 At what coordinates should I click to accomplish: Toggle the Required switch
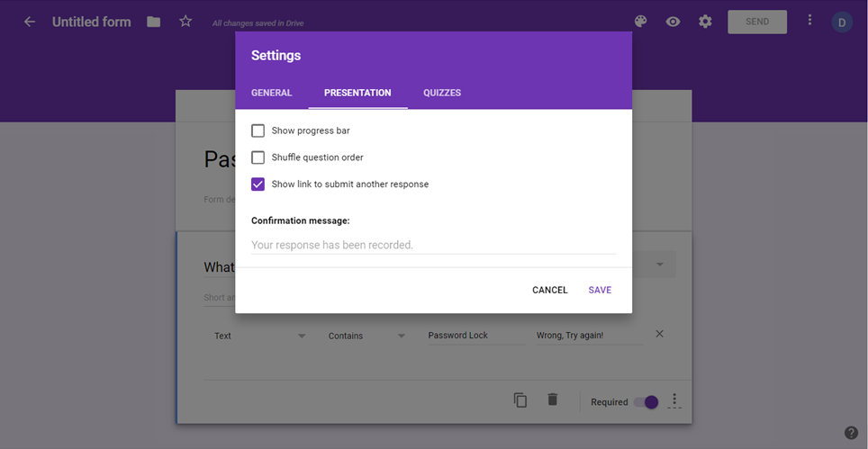coord(646,402)
